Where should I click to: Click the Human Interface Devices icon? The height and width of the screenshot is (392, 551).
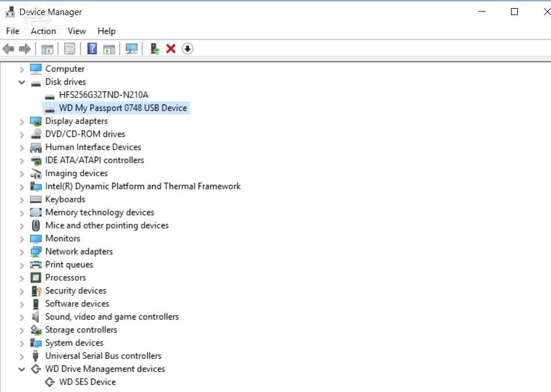[35, 147]
